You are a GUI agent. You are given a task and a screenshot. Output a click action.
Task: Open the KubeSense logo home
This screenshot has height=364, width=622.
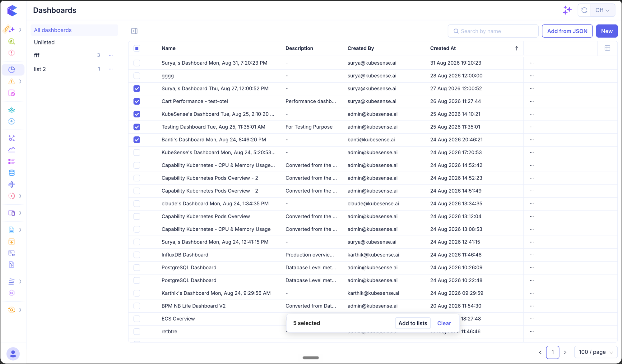click(x=12, y=11)
